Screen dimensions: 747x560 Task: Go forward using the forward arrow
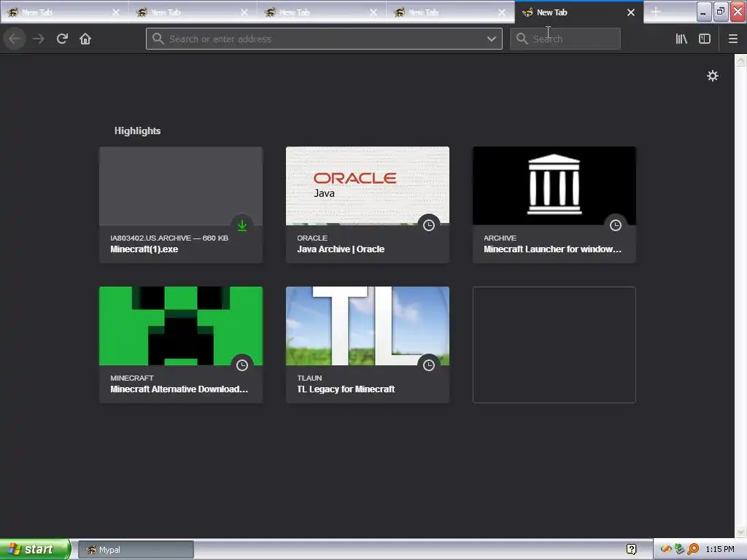[x=39, y=39]
